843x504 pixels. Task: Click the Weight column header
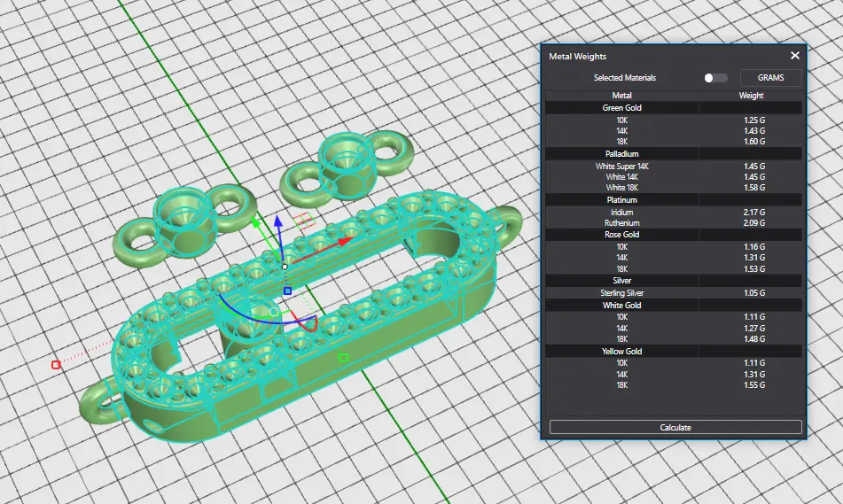[x=751, y=96]
